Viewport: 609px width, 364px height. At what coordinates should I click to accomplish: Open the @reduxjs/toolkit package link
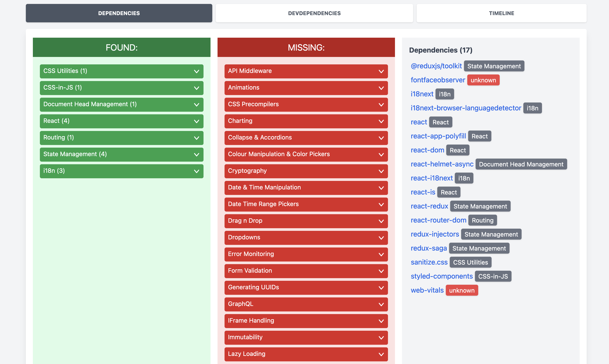[436, 66]
